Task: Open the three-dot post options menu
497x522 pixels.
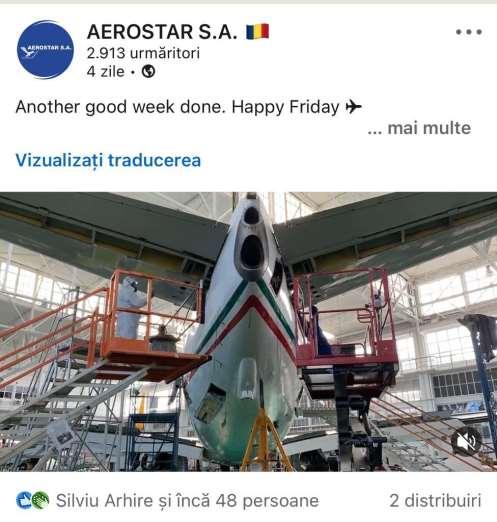Action: point(469,32)
